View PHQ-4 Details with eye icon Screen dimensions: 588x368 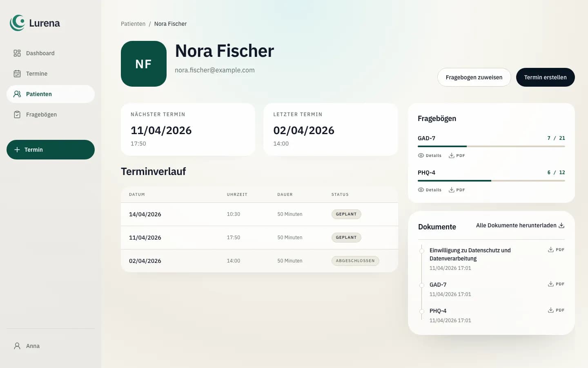(420, 189)
